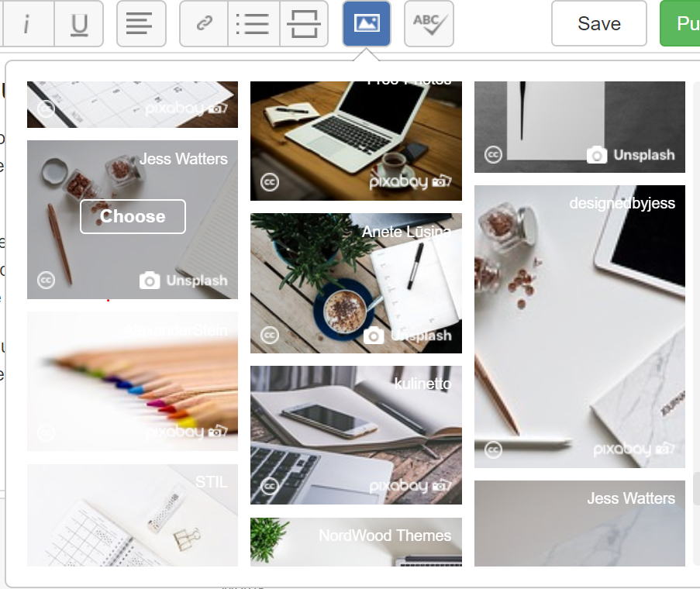Image resolution: width=700 pixels, height=589 pixels.
Task: Select the plant and coffee photo by Anete Lūsiņa
Action: click(357, 284)
